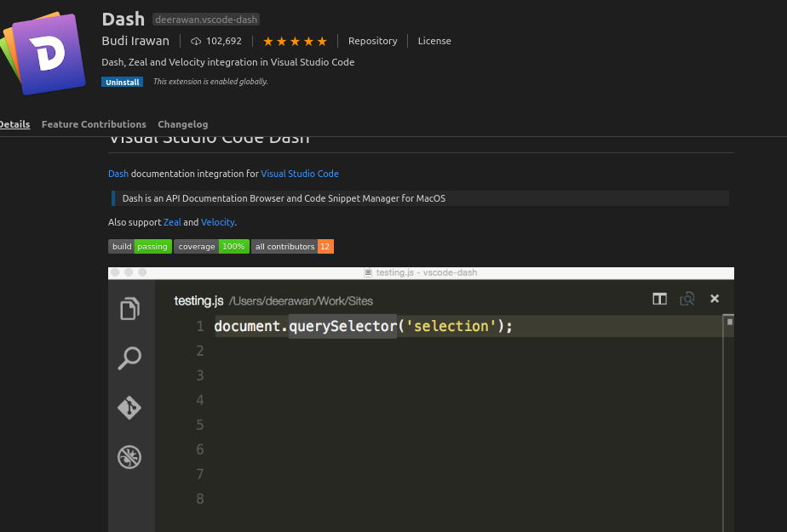Image resolution: width=787 pixels, height=532 pixels.
Task: Click the open preview icon in the demo editor
Action: point(687,299)
